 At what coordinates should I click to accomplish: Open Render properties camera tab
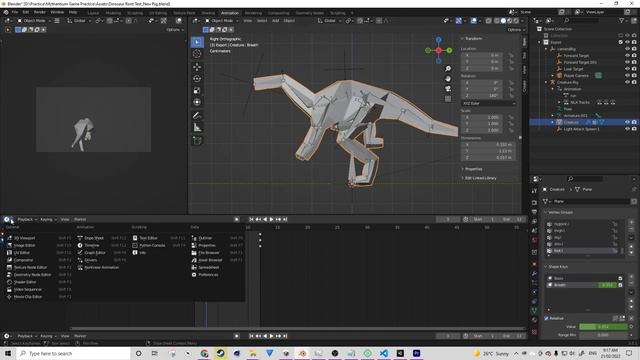tap(534, 202)
